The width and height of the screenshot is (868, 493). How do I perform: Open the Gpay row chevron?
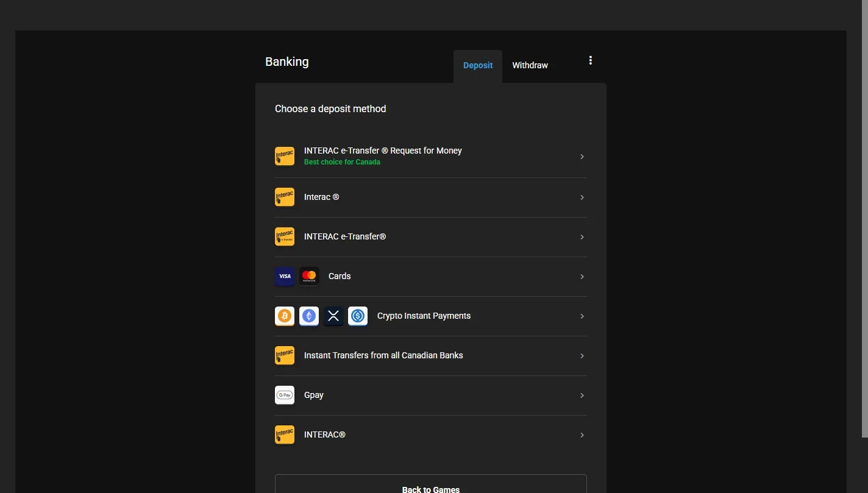click(582, 395)
